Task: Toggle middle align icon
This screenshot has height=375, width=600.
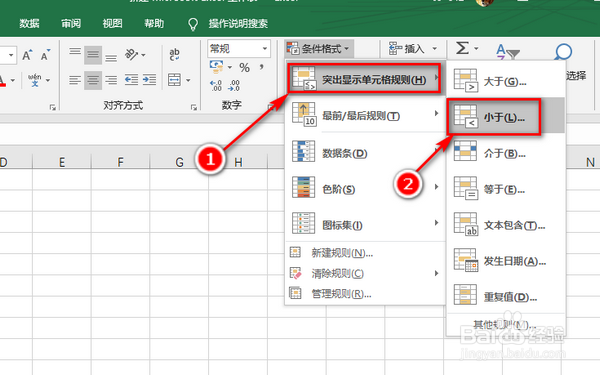Action: coord(93,55)
